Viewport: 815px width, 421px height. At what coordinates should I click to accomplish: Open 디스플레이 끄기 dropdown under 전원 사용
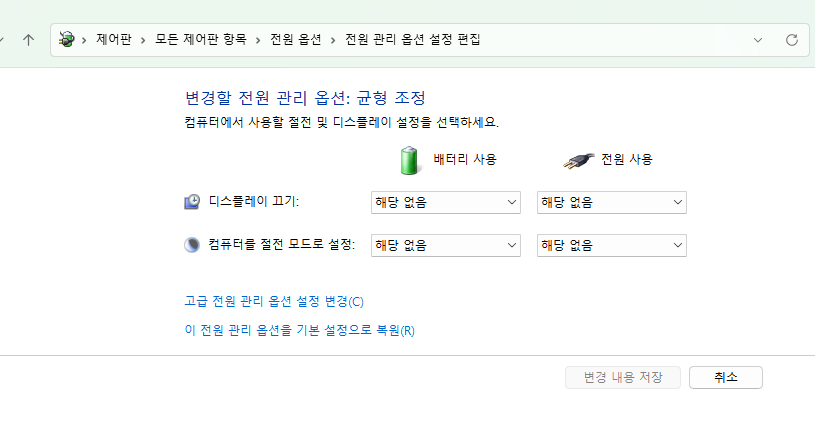(612, 202)
